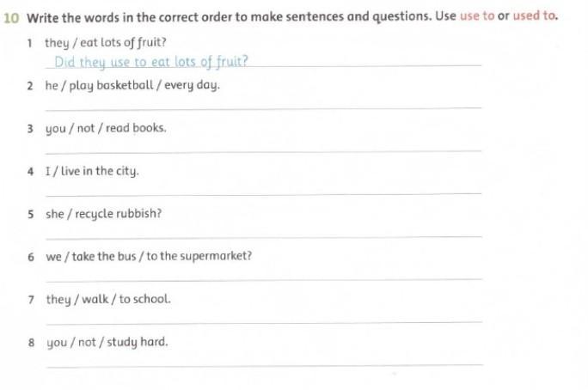Click the answer line under sentence 6
588x390 pixels.
tap(264, 280)
